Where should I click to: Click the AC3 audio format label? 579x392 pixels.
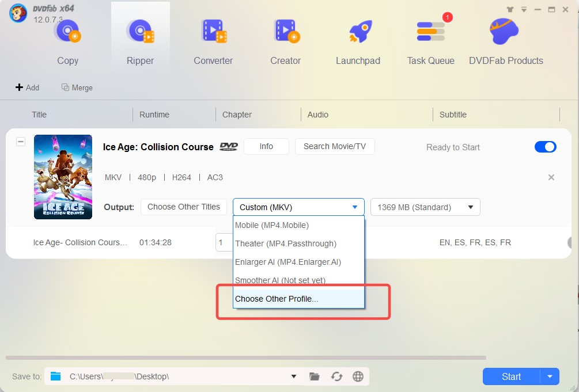(215, 177)
